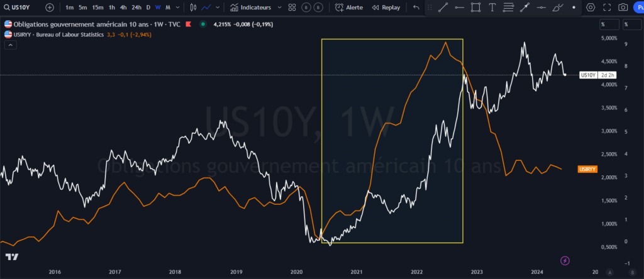Choose the 24h interval
The width and height of the screenshot is (644, 279).
tap(136, 8)
